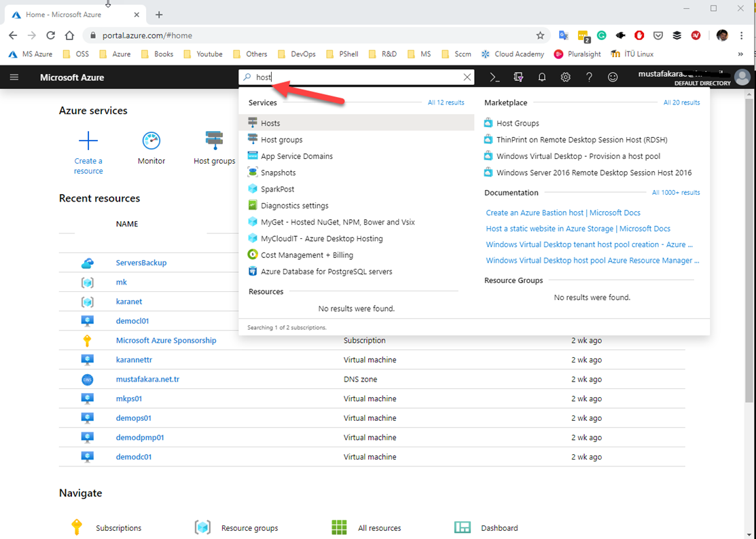Open WVD host pool Azure Resource Manager doc

pyautogui.click(x=592, y=260)
